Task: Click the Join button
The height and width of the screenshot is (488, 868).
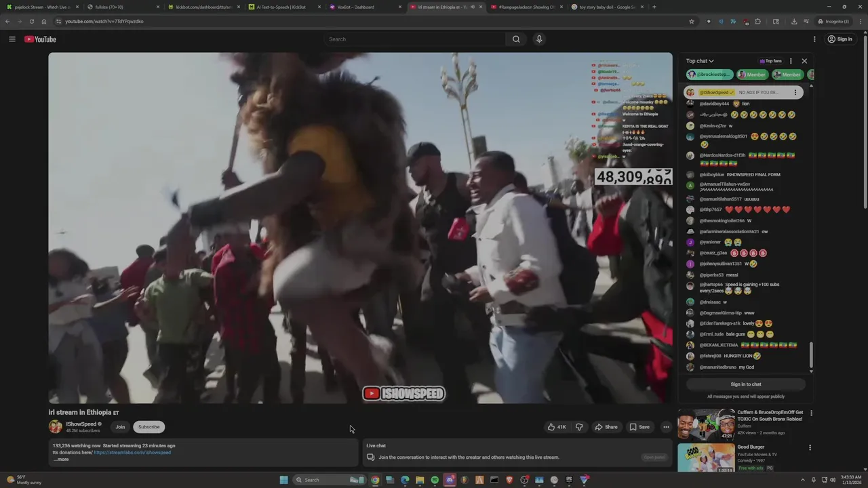Action: 120,427
